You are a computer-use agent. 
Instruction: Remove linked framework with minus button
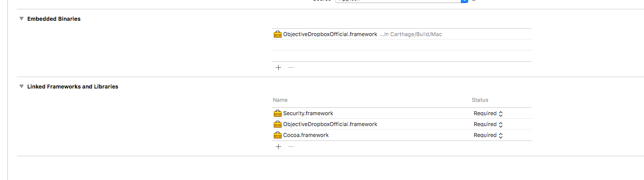291,146
